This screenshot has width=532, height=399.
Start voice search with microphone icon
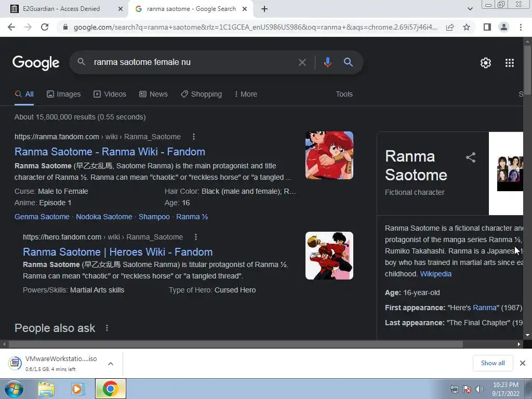coord(327,62)
